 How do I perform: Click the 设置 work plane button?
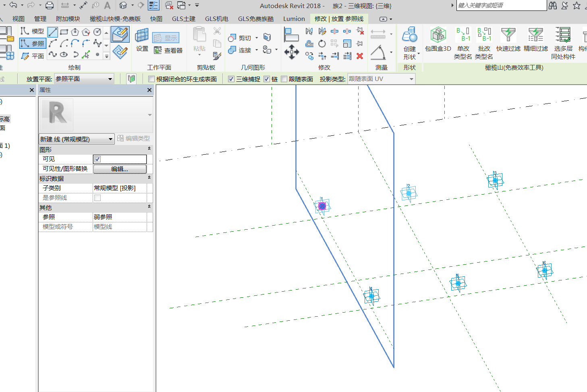point(142,39)
